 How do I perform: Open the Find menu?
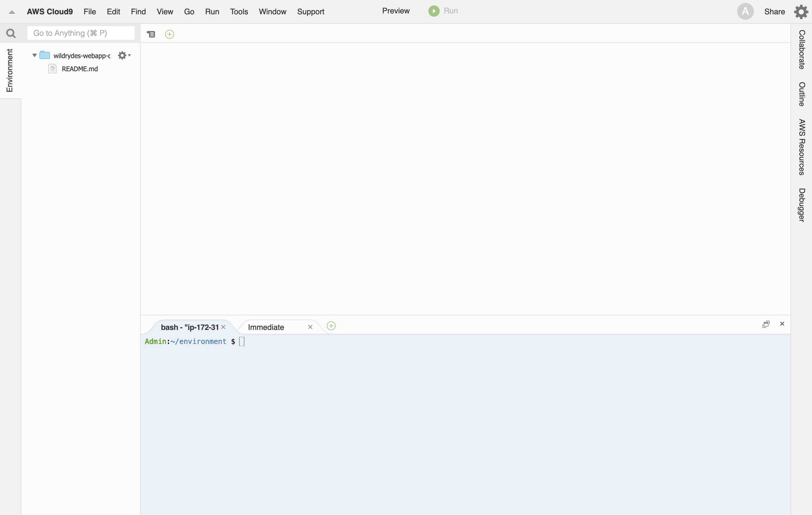point(138,12)
